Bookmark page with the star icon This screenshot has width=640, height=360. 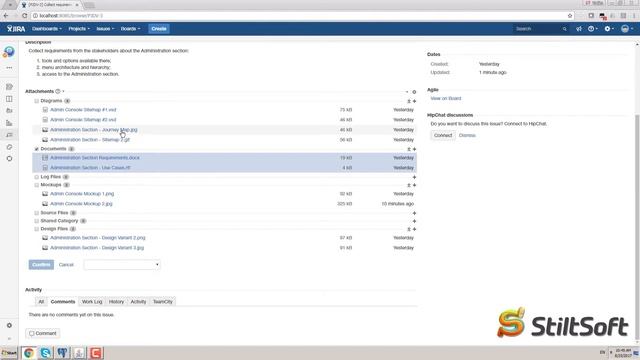pos(570,16)
